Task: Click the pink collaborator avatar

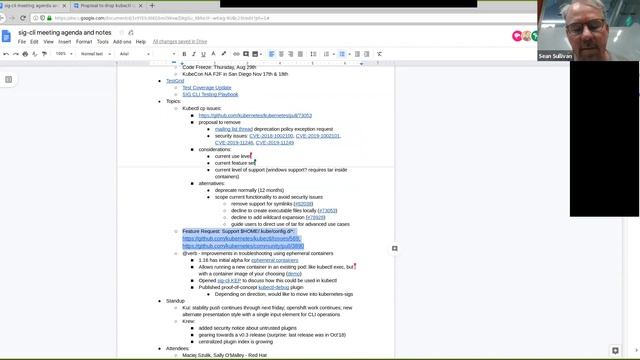Action: (517, 36)
